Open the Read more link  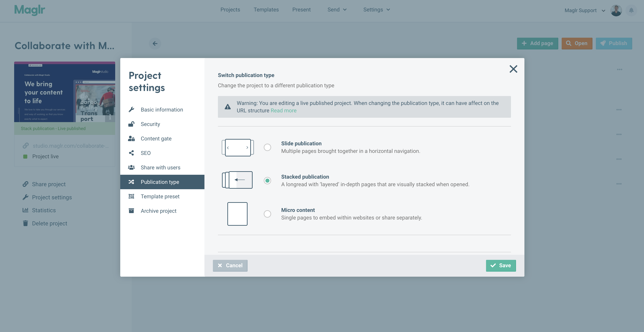pos(283,110)
